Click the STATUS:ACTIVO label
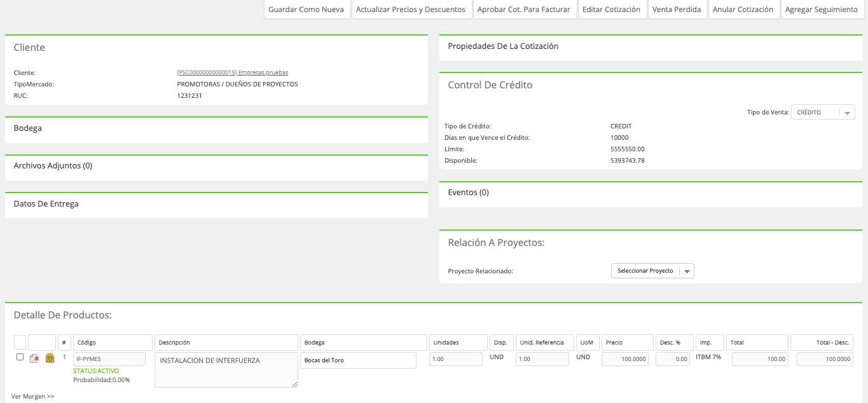Image resolution: width=868 pixels, height=403 pixels. click(96, 371)
